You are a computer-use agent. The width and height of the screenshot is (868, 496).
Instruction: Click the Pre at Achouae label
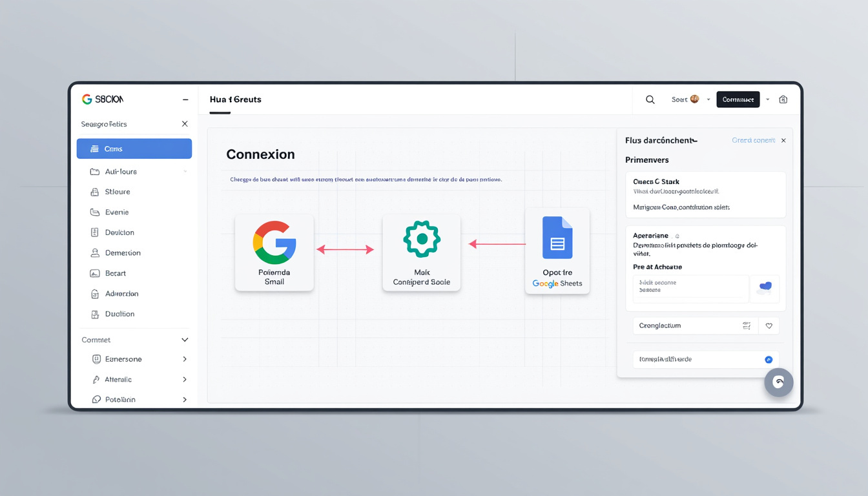[657, 267]
